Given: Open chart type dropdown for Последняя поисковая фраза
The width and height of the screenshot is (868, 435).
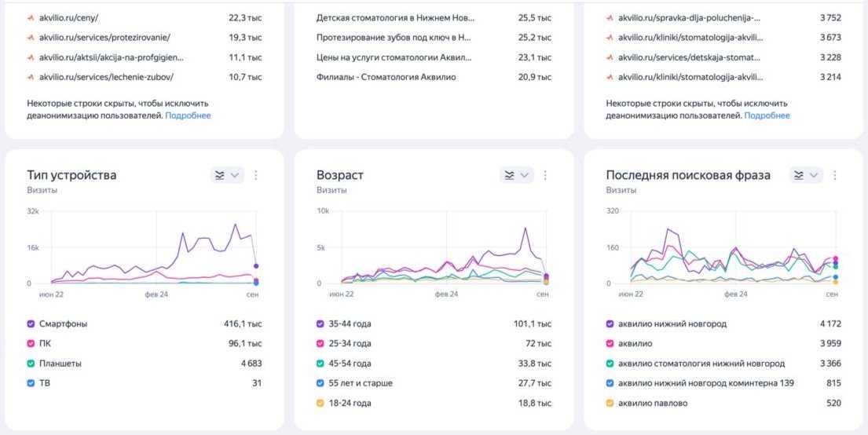Looking at the screenshot, I should tap(806, 175).
